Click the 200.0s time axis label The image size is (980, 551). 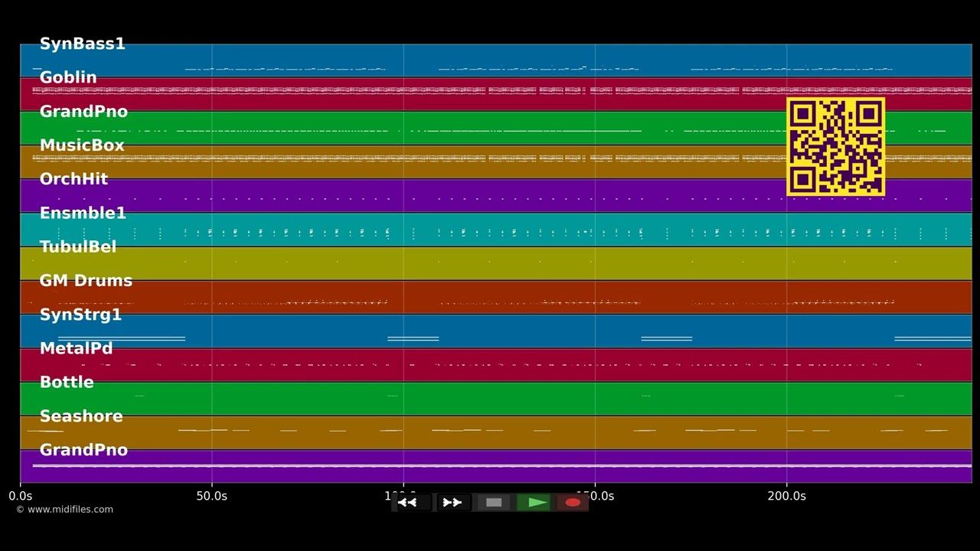[x=787, y=496]
